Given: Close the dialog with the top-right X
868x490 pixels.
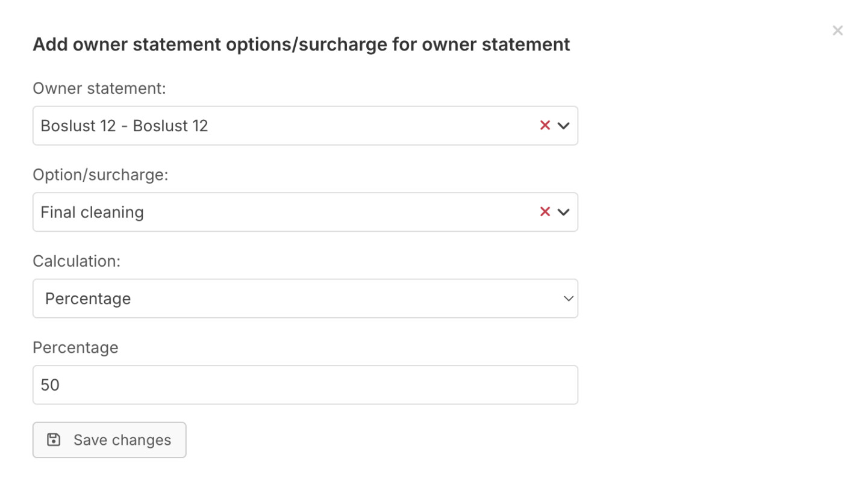Looking at the screenshot, I should pyautogui.click(x=837, y=30).
